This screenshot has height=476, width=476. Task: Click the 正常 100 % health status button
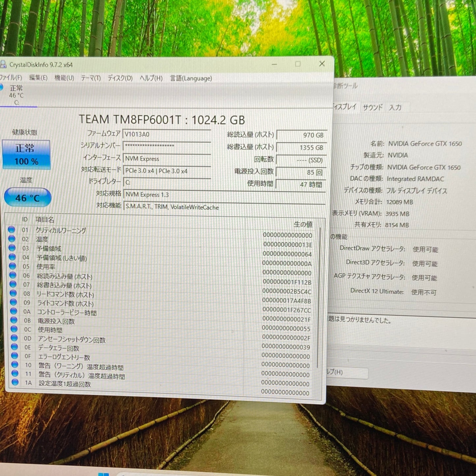pos(26,154)
